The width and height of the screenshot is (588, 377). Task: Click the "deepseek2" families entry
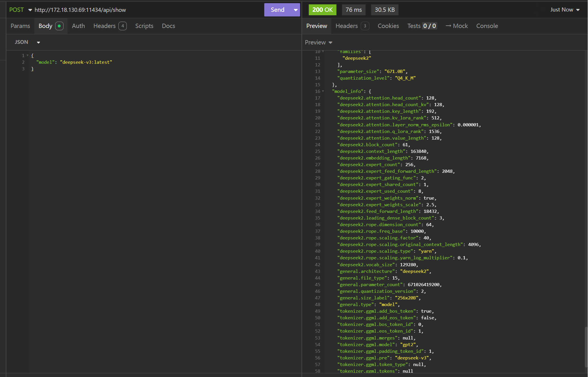[x=357, y=58]
